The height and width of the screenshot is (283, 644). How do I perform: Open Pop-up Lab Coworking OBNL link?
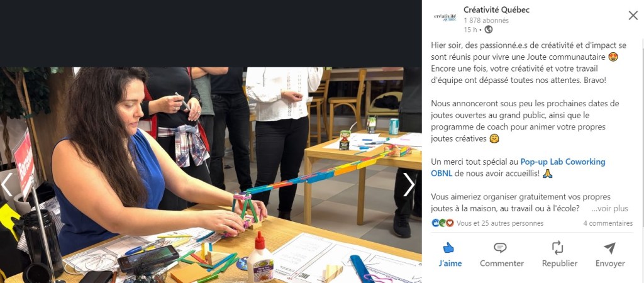518,167
